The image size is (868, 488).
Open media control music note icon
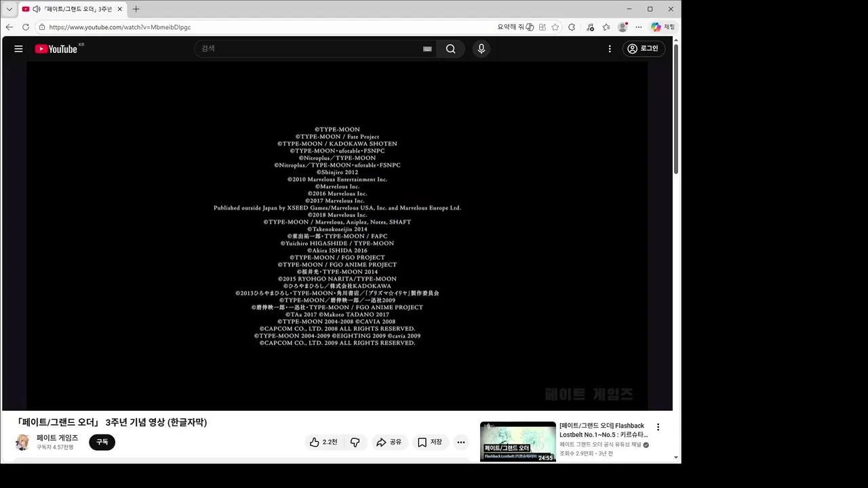[590, 27]
